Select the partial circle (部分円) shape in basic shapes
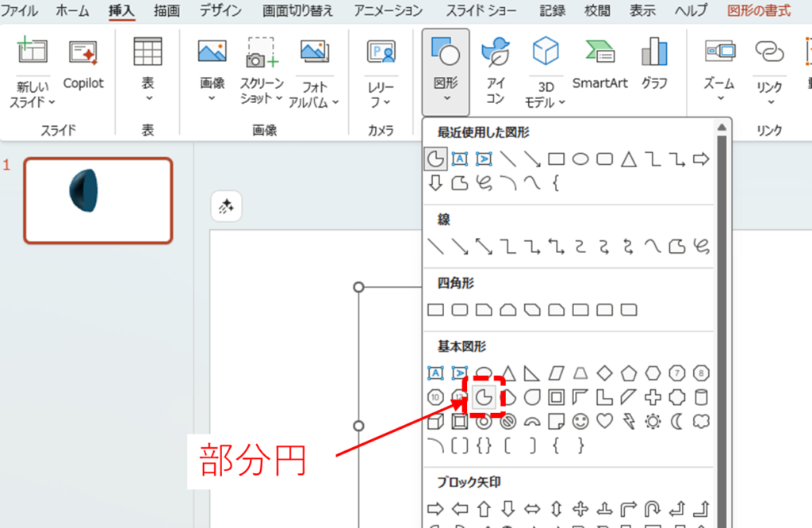 pos(483,397)
